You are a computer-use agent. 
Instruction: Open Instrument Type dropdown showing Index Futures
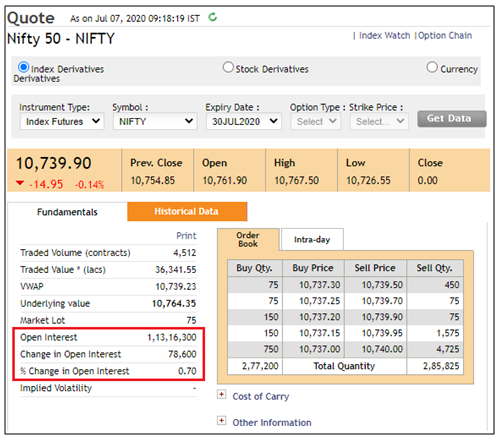(x=62, y=121)
